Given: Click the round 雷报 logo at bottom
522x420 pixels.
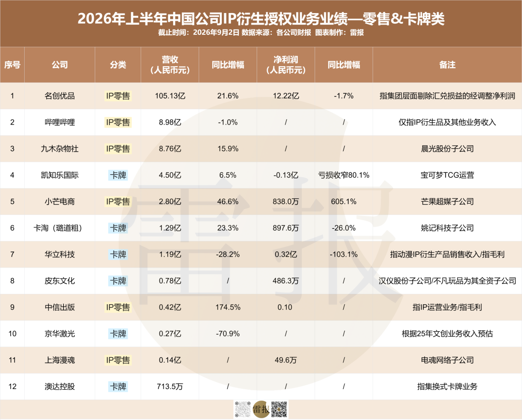Looking at the screenshot, I should click(x=261, y=409).
